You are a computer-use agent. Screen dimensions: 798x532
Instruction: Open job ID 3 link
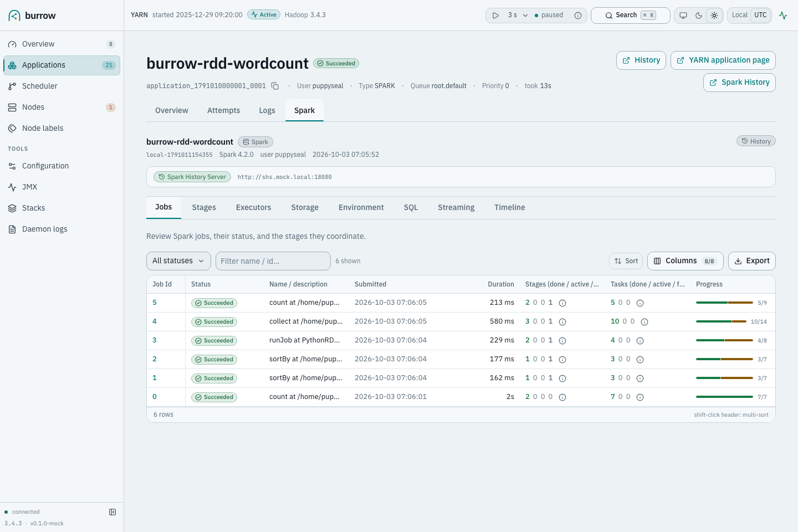tap(155, 340)
